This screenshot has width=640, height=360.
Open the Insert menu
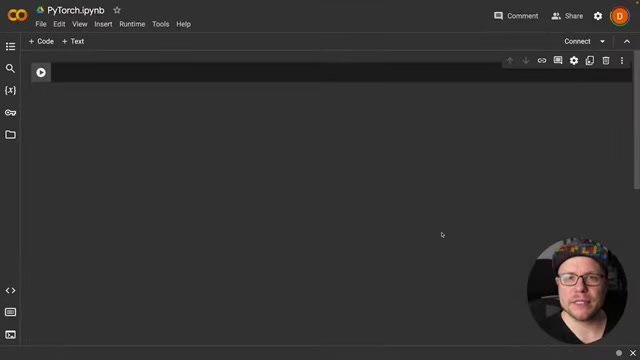(x=103, y=24)
